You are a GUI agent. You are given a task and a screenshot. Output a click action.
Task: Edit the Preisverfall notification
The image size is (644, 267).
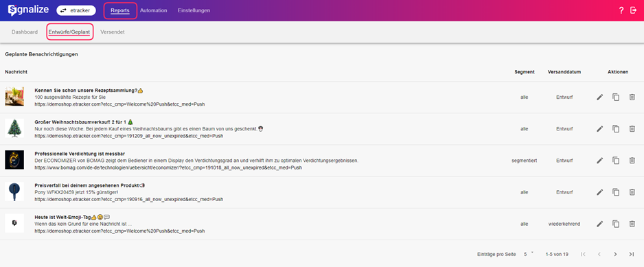coord(599,192)
